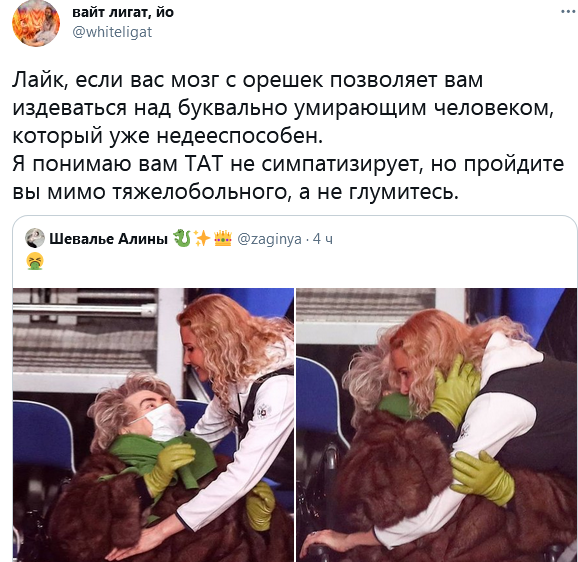Open the left photo with the masked person
The height and width of the screenshot is (562, 578).
(153, 425)
